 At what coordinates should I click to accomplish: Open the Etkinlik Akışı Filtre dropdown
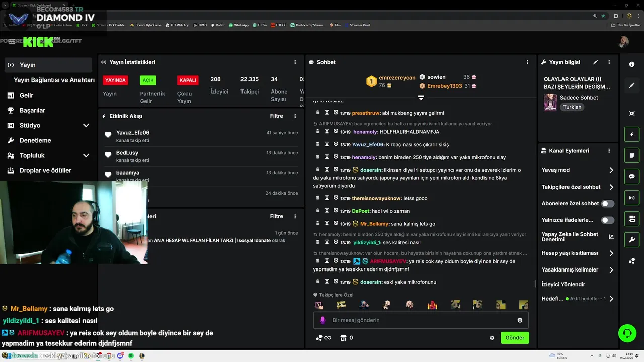276,116
